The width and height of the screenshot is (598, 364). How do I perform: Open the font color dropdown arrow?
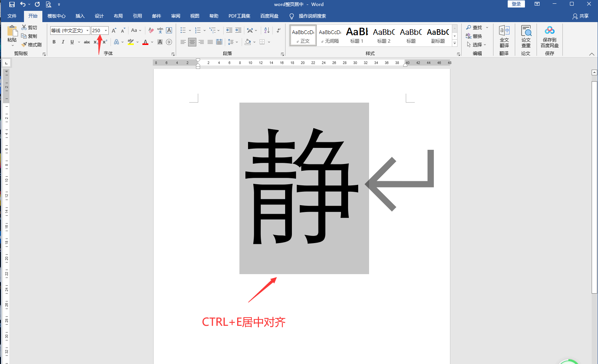coord(152,42)
